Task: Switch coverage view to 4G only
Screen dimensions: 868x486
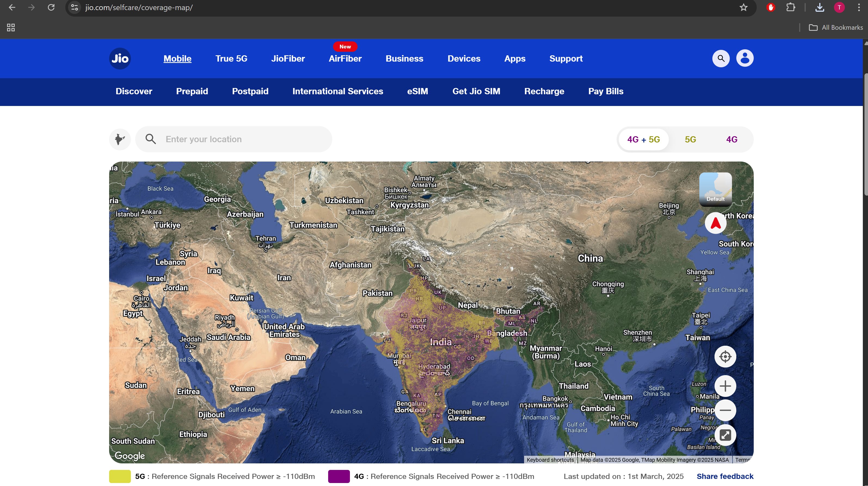Action: click(731, 139)
